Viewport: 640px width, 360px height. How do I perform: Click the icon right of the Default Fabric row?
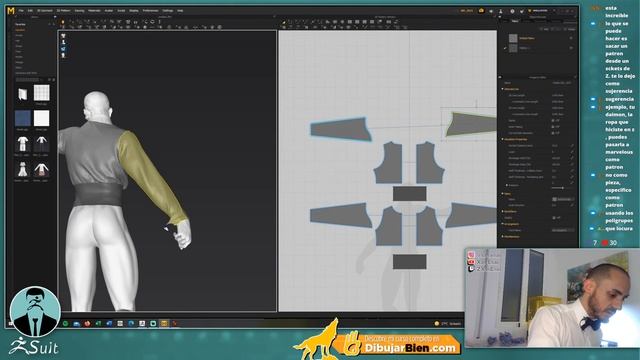571,38
